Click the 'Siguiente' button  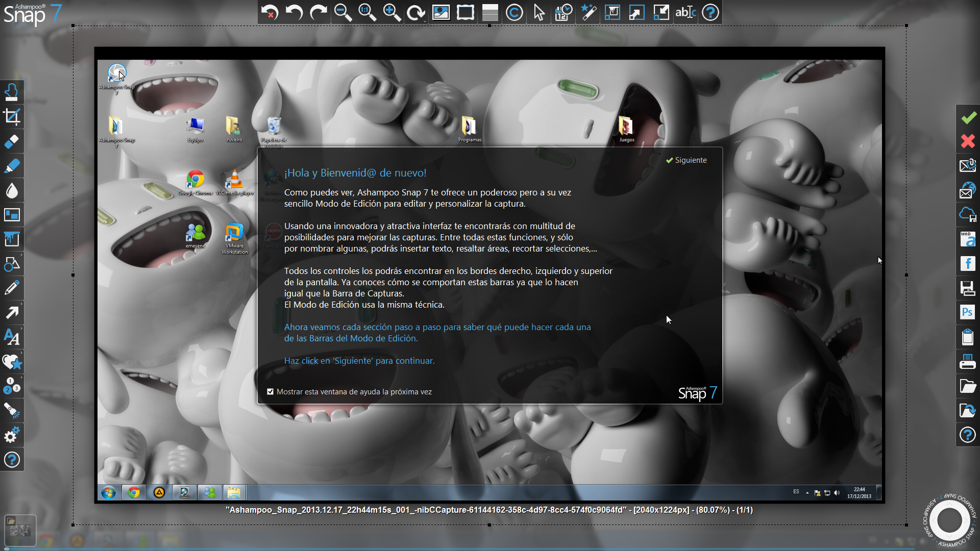686,160
